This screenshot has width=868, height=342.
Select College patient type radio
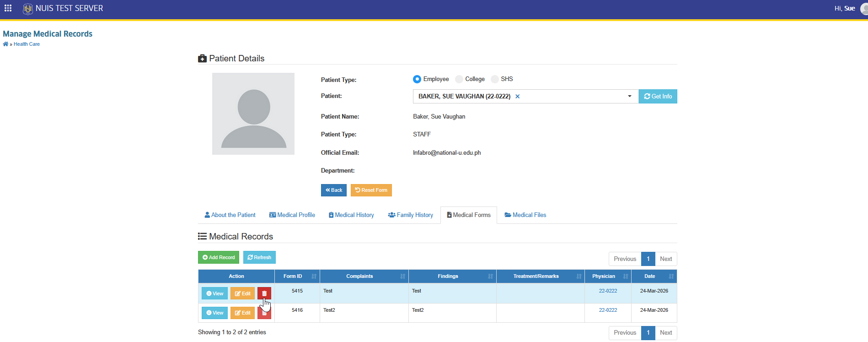click(459, 79)
